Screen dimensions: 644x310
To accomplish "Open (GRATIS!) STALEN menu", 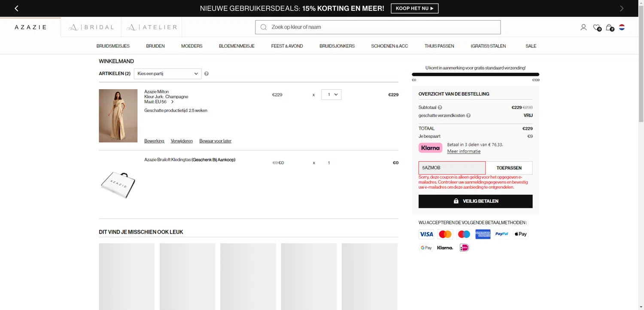I will (488, 46).
